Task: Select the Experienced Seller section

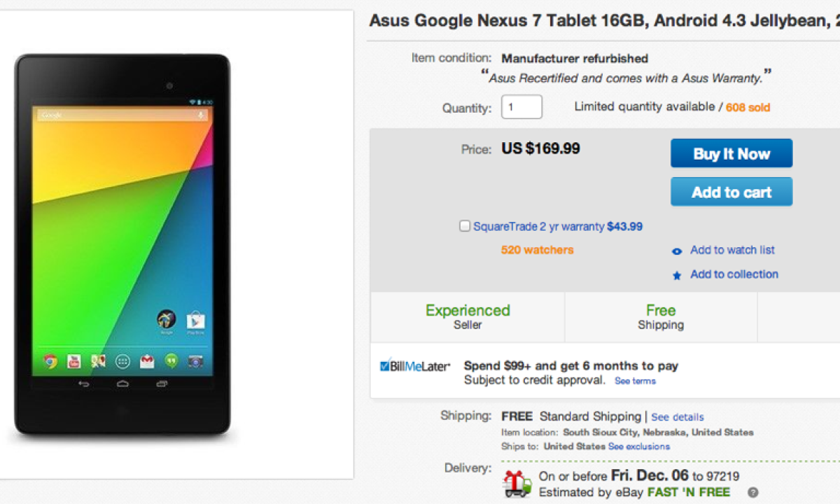Action: 468,316
